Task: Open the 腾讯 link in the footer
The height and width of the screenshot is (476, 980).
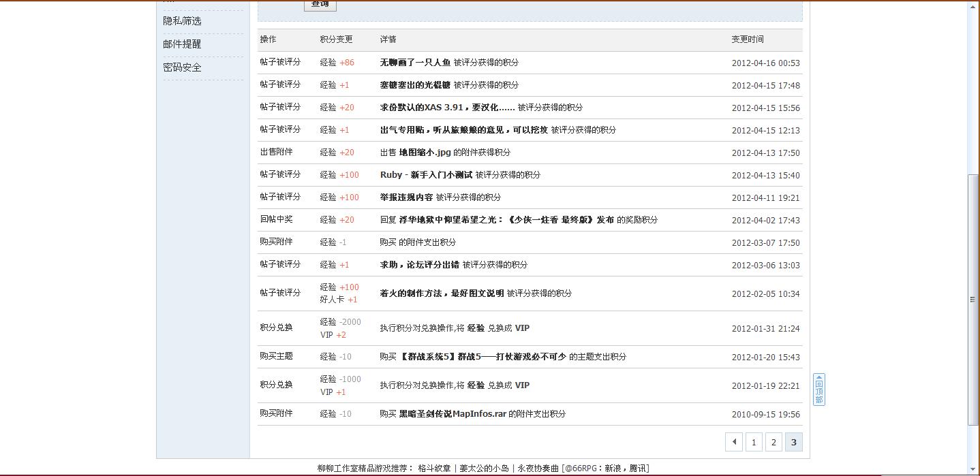Action: 637,469
